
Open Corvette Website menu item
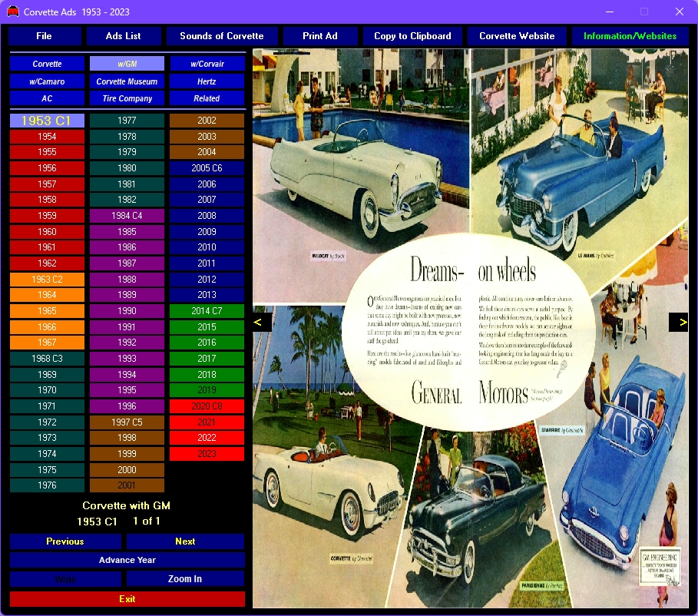(517, 36)
